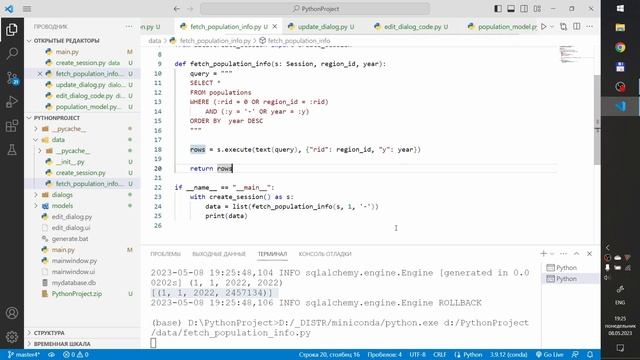Collapse the ОТКРЫТЫЕ РЕДАКТОРЫ section
640x360 pixels.
point(67,41)
